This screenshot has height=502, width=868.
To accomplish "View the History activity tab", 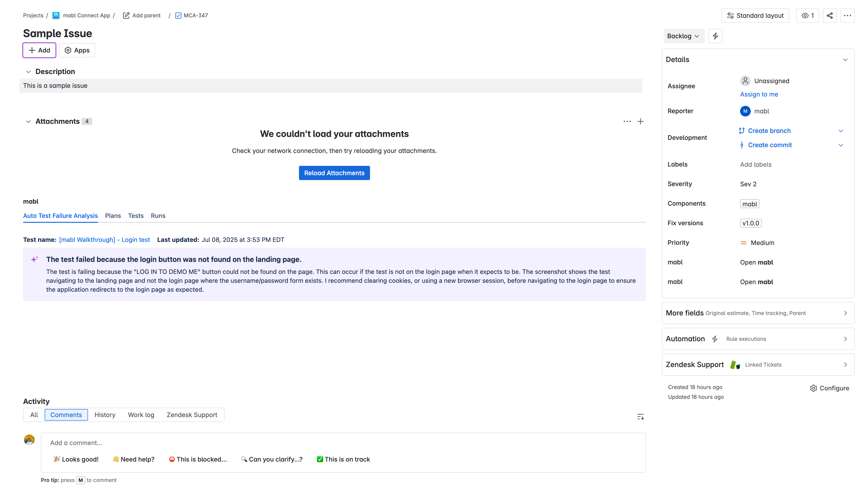I will 105,415.
